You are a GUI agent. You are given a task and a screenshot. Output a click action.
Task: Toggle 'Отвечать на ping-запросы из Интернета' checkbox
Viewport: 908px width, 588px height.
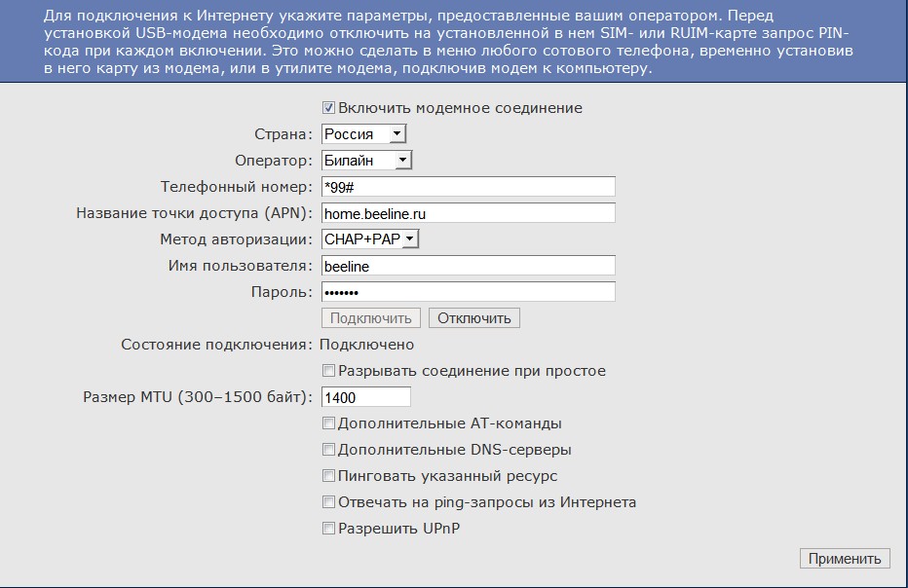(329, 502)
